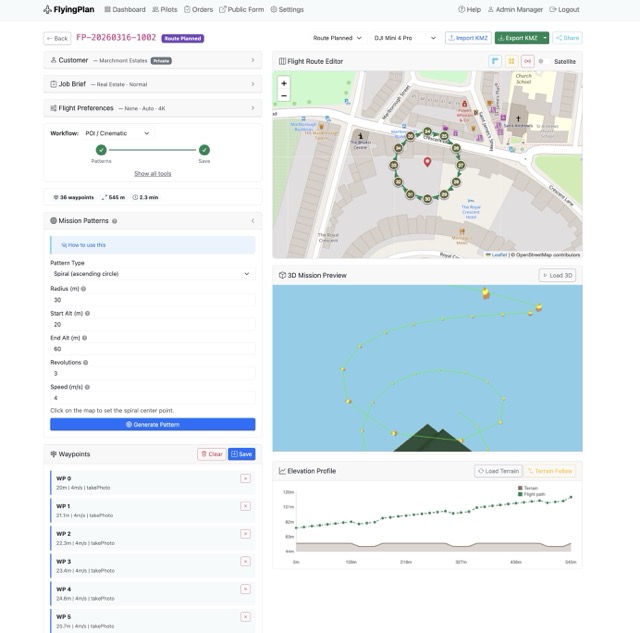Select the Patterns workflow step checkmark
The height and width of the screenshot is (633, 640).
tap(101, 150)
